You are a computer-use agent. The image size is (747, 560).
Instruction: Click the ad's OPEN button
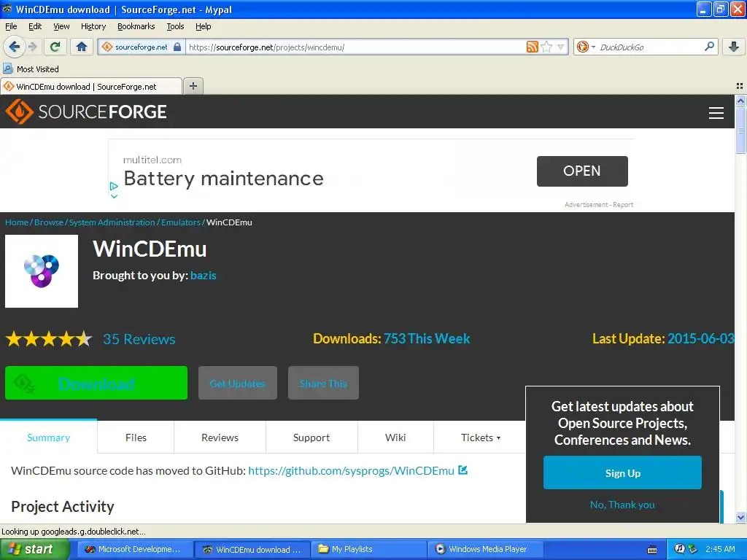(582, 171)
